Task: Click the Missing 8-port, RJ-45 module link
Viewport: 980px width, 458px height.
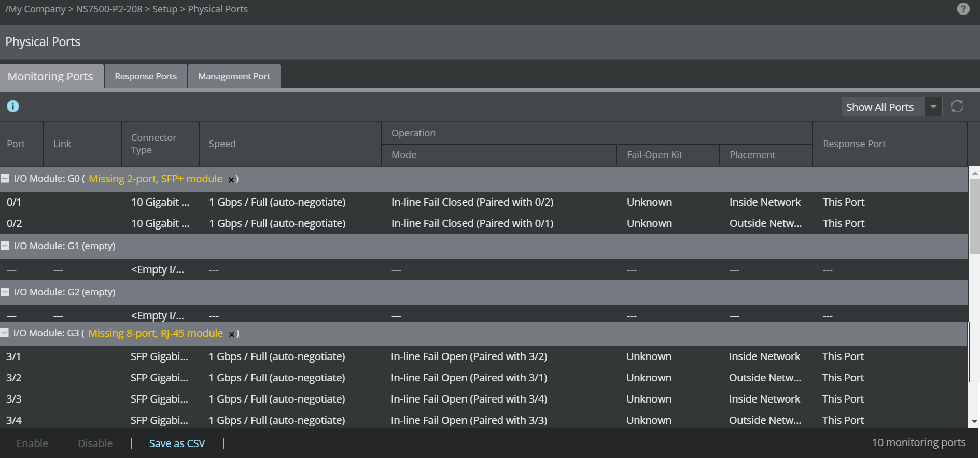Action: (156, 333)
